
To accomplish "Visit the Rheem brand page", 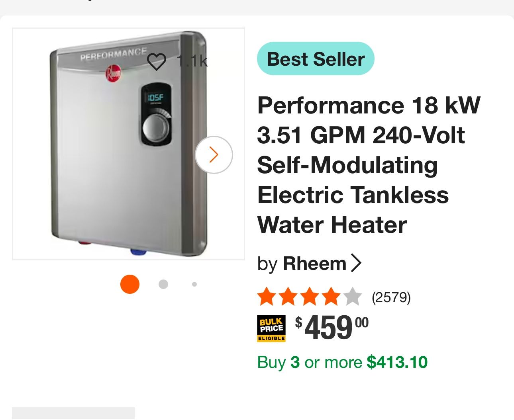I will tap(314, 263).
